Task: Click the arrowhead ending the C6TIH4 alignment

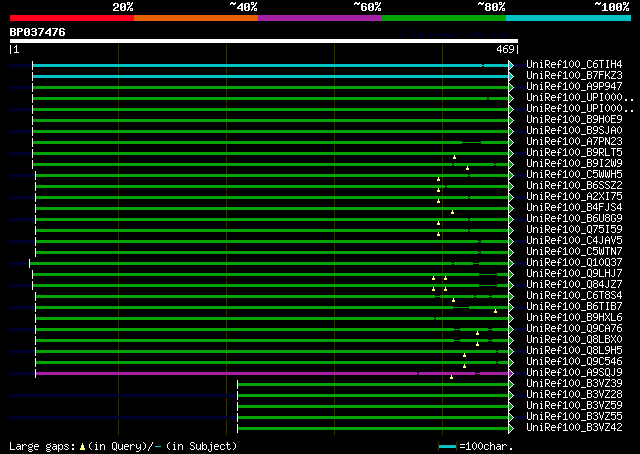Action: click(x=512, y=65)
